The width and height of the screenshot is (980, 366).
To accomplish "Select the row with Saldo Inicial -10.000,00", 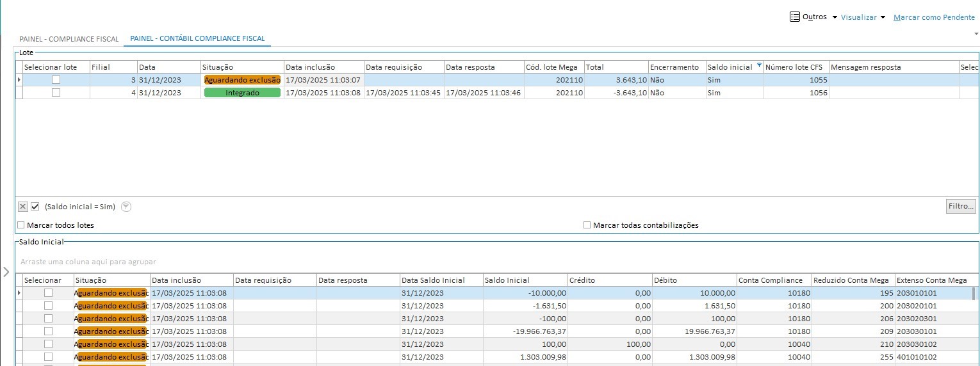I will coord(48,292).
